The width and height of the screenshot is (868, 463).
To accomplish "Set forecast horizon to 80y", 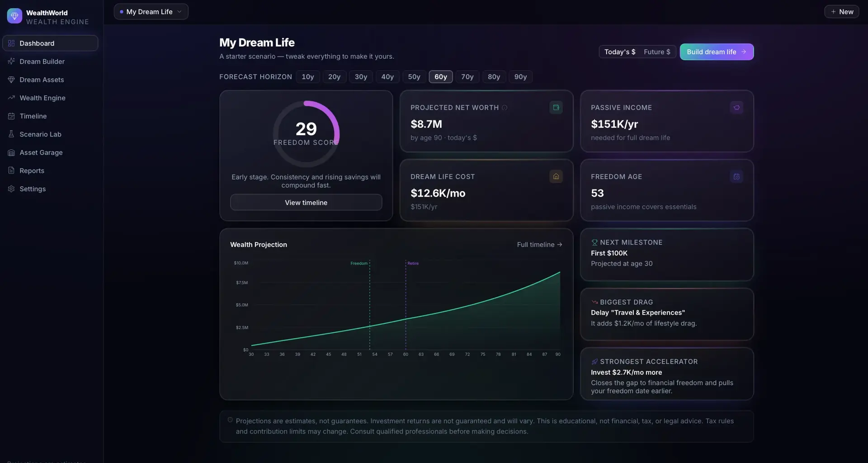I will pyautogui.click(x=494, y=77).
